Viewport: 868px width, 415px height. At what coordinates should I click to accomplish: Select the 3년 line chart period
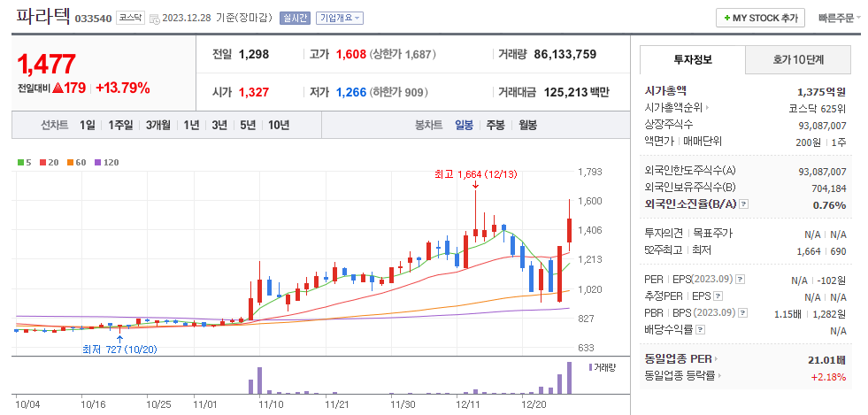click(x=219, y=125)
